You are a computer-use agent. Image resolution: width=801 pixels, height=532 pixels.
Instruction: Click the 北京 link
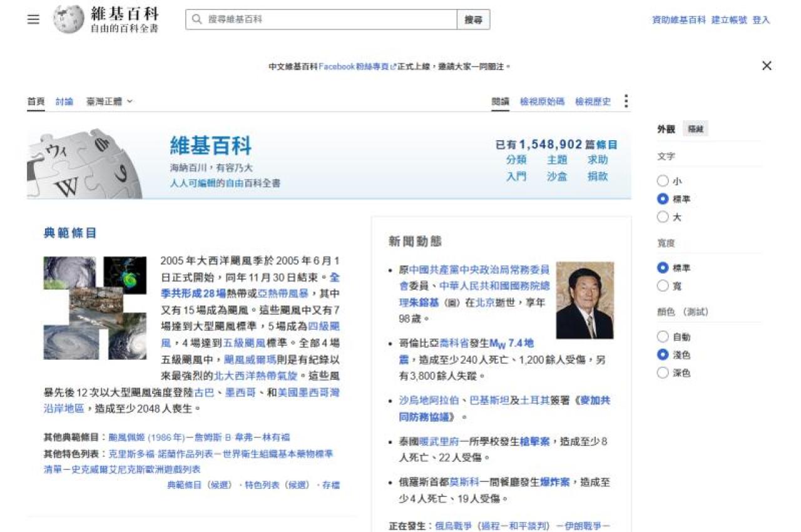[485, 302]
